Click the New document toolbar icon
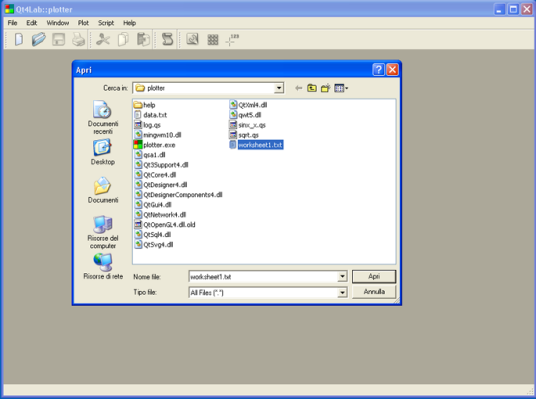The image size is (536, 399). pyautogui.click(x=19, y=39)
